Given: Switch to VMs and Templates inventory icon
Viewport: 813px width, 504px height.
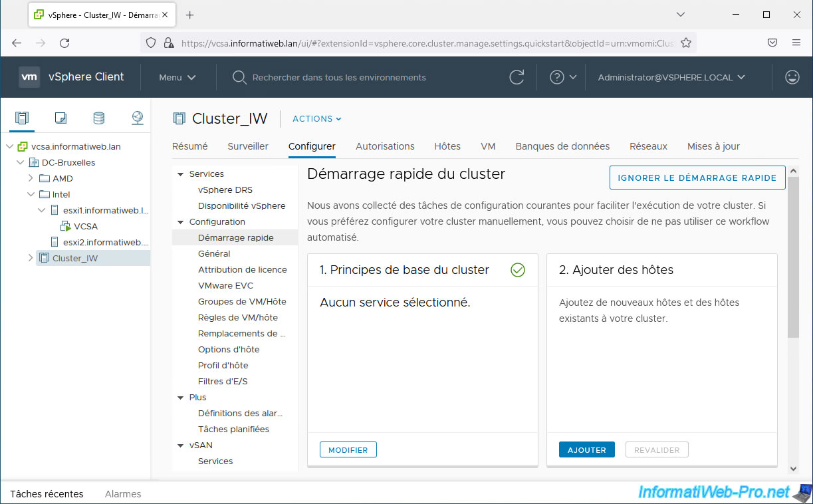Looking at the screenshot, I should tap(60, 118).
